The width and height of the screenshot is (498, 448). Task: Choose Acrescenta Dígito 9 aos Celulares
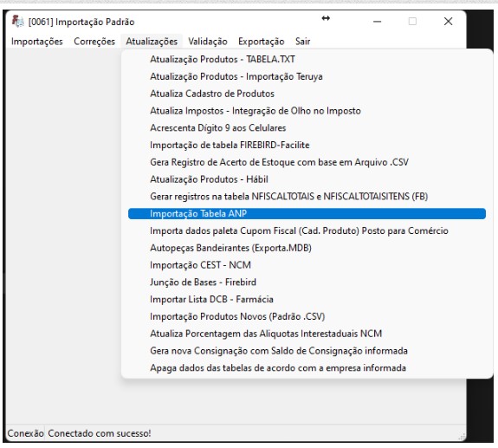click(x=307, y=127)
